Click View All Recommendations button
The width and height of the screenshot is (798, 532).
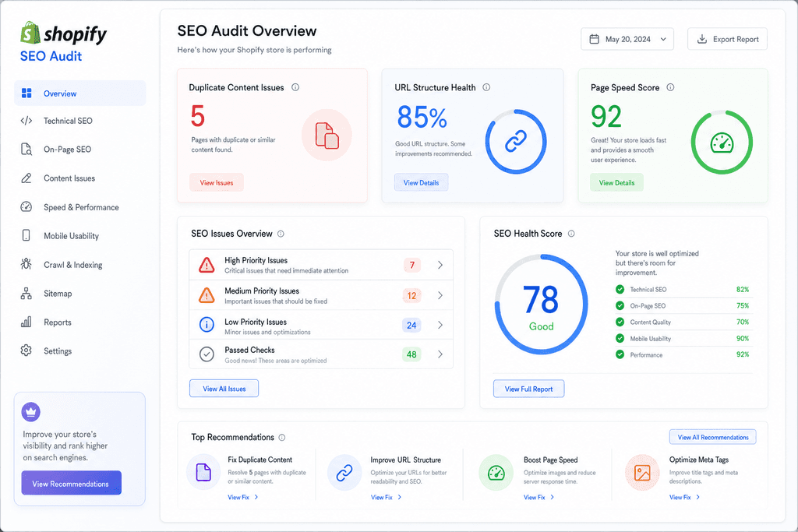pyautogui.click(x=712, y=437)
